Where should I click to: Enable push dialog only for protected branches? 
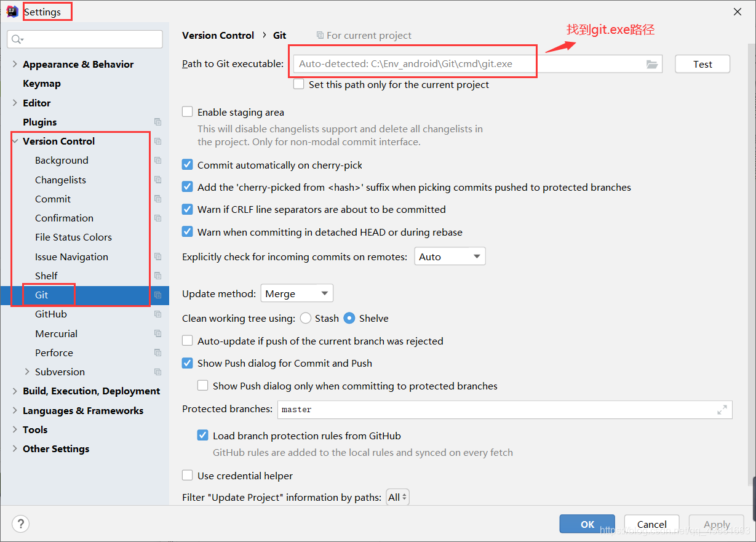tap(203, 386)
